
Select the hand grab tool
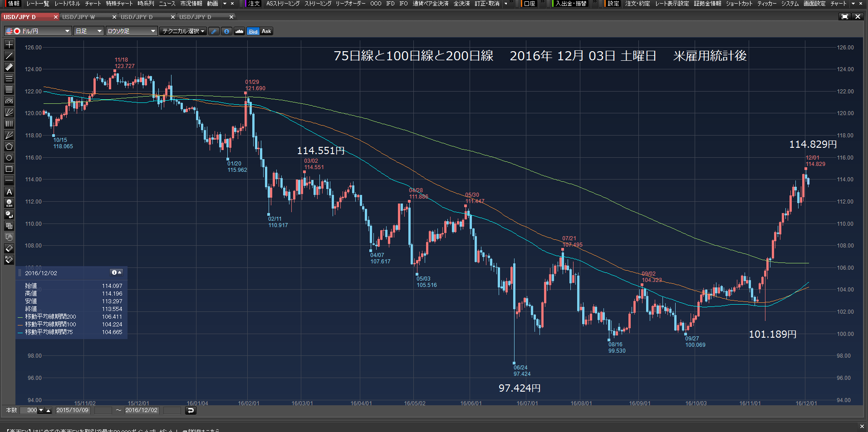coord(9,237)
